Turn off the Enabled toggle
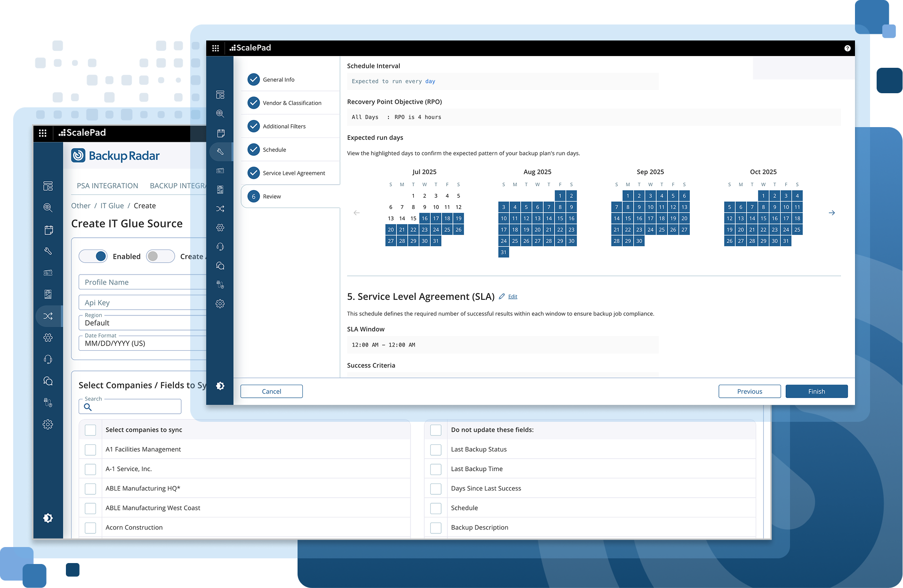 pyautogui.click(x=93, y=256)
